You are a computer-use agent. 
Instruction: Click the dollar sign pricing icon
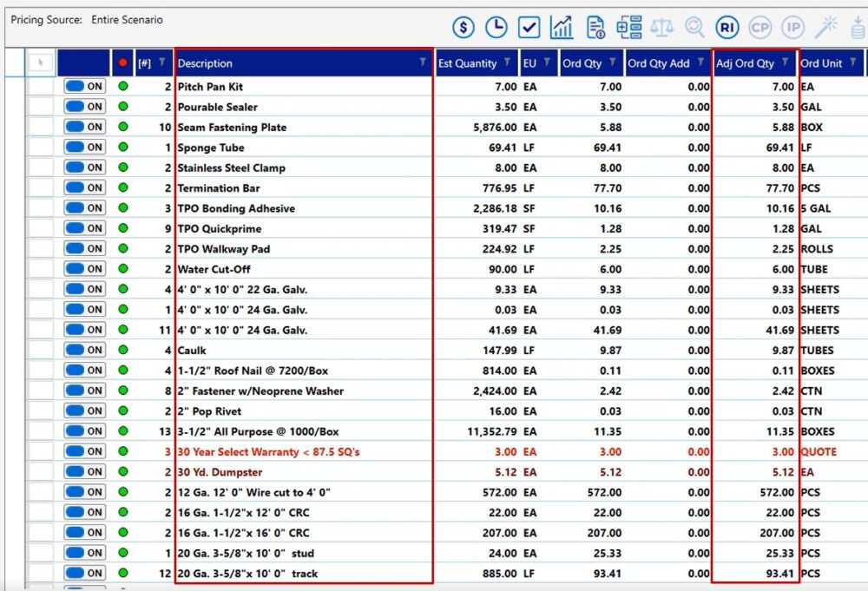464,28
